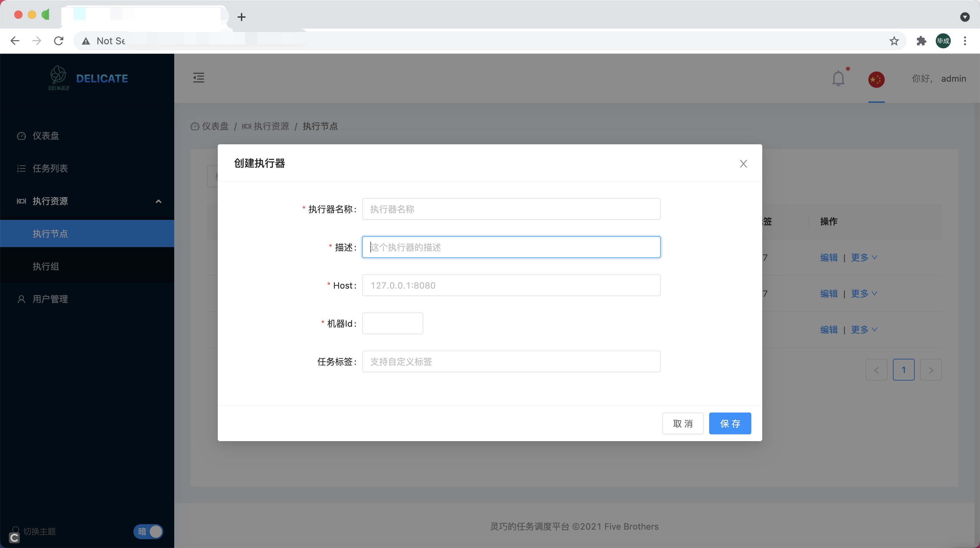Click the DELICATE logo icon
Image resolution: width=980 pixels, height=548 pixels.
click(x=59, y=77)
